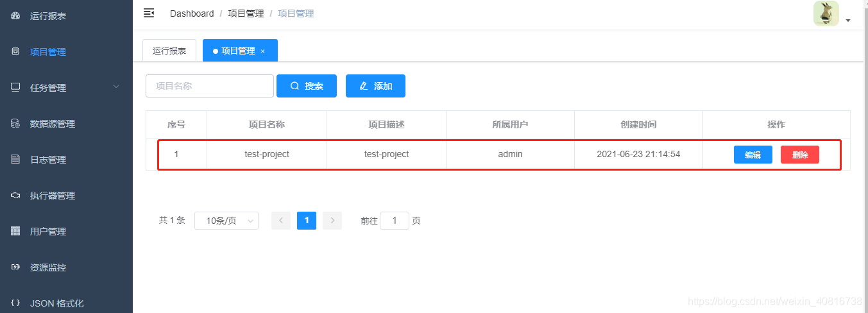Click 删除 for test-project row
868x313 pixels.
(800, 155)
